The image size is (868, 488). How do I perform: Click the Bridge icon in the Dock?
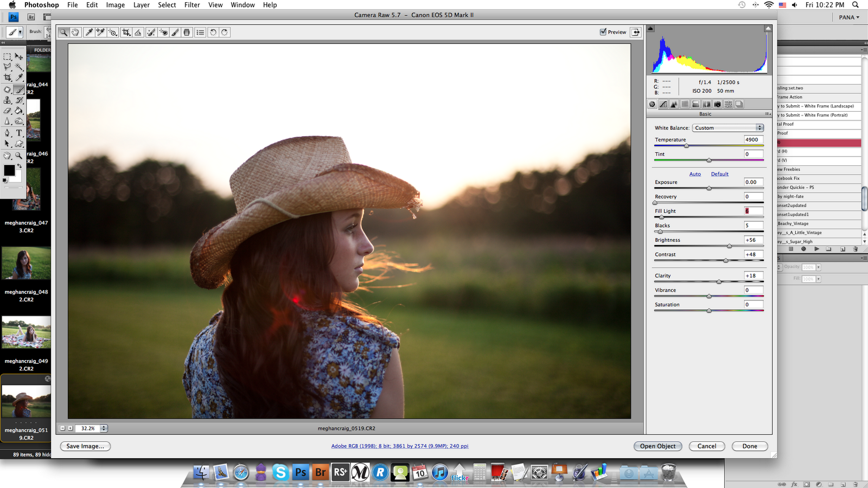pyautogui.click(x=320, y=473)
